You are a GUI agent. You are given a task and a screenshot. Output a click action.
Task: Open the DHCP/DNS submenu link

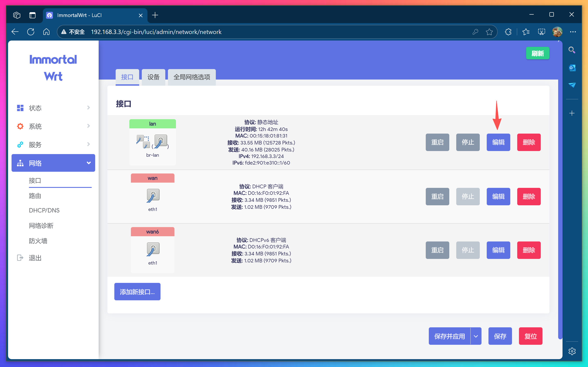tap(44, 210)
